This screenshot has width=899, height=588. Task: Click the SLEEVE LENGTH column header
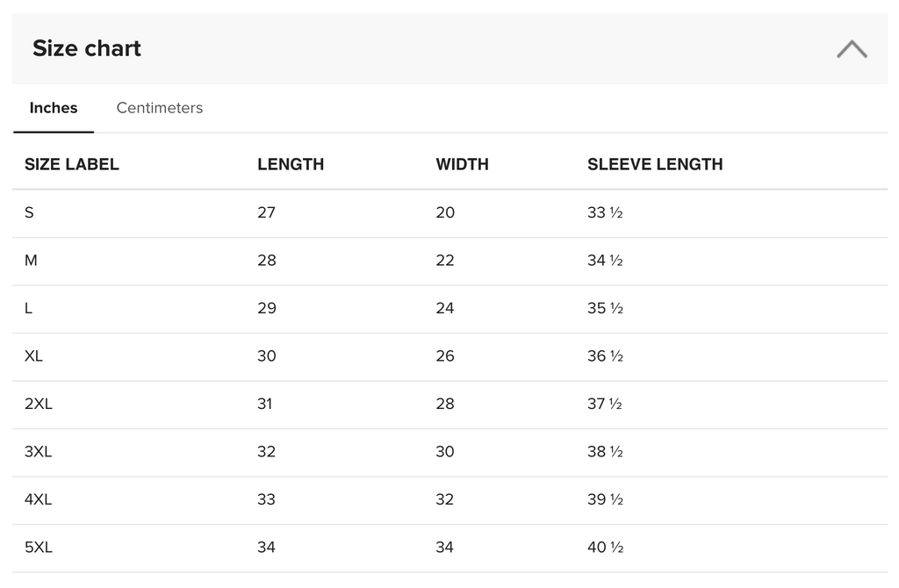655,164
